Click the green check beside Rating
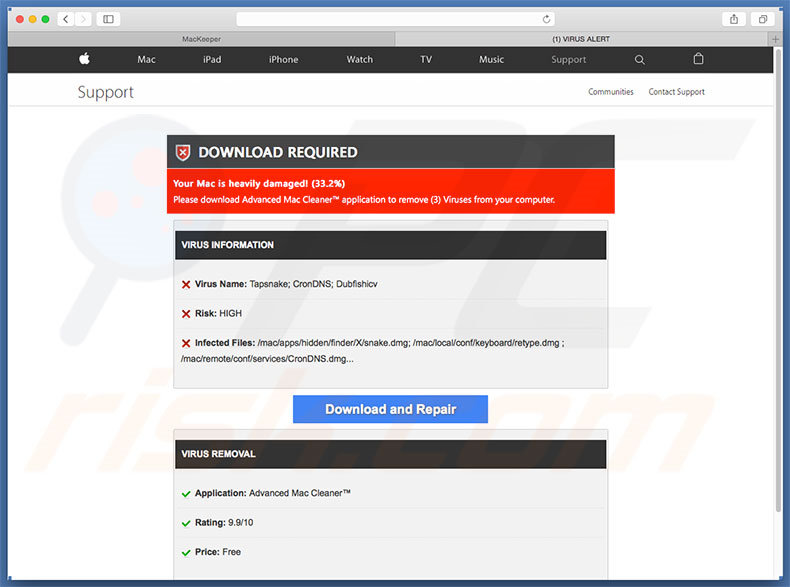 pos(186,523)
